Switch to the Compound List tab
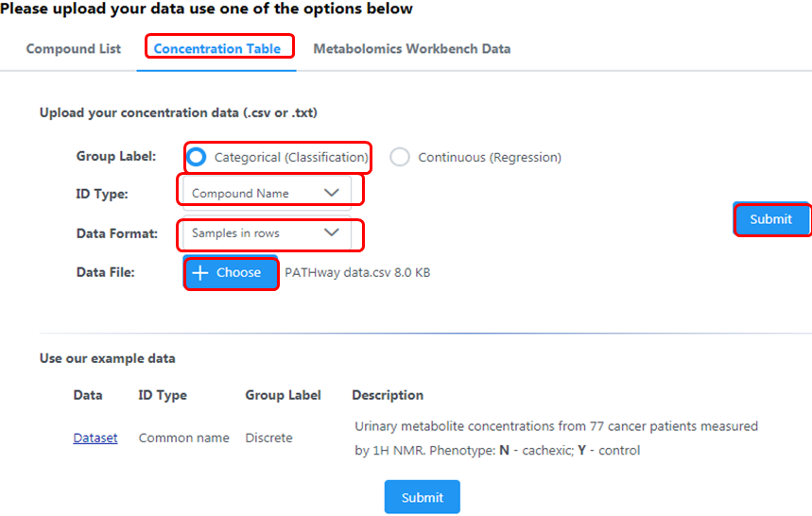Viewport: 812px width, 516px height. (74, 48)
